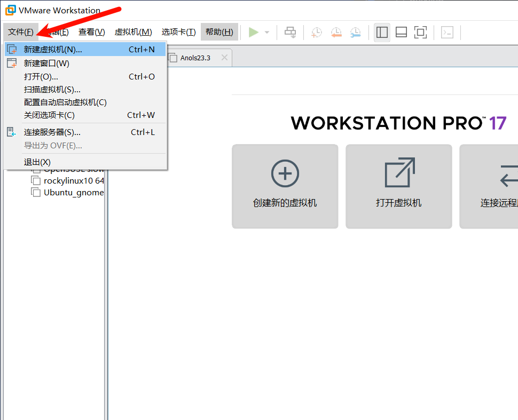Open the 虚拟机(M) menu
Viewport: 518px width, 420px height.
point(133,33)
